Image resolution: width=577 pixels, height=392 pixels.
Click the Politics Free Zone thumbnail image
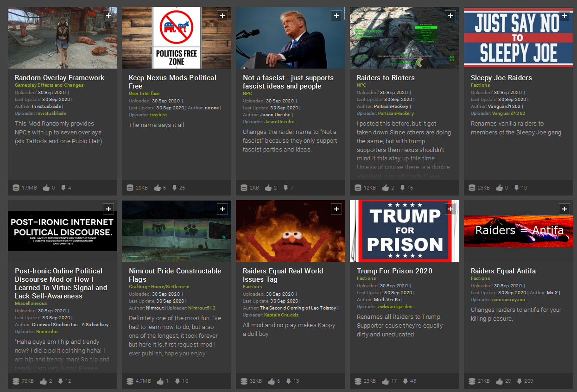tap(177, 38)
